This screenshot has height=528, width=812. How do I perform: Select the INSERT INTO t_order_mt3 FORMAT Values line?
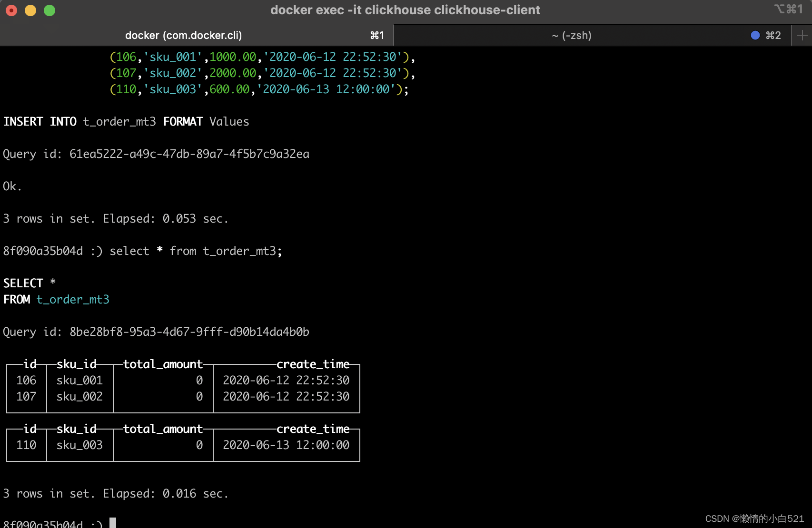(x=126, y=122)
